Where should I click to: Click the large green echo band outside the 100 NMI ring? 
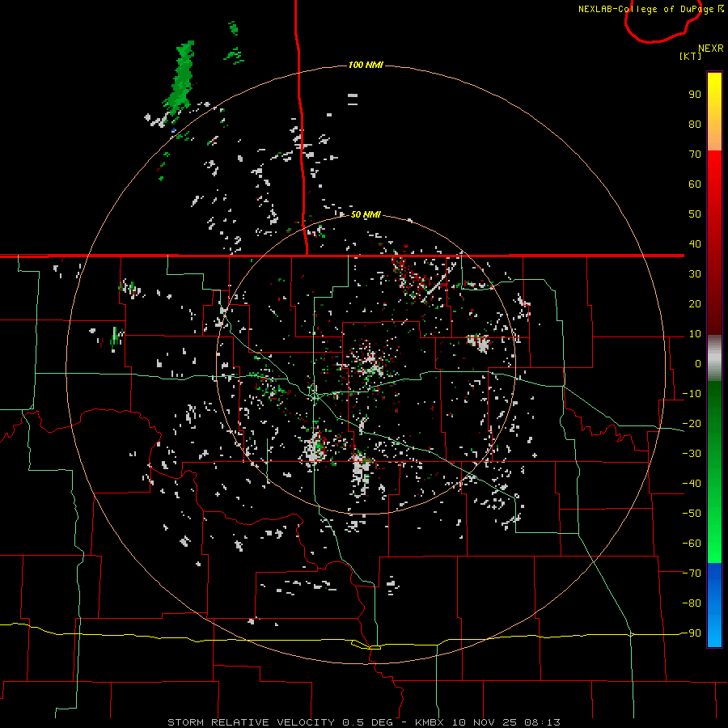[180, 78]
